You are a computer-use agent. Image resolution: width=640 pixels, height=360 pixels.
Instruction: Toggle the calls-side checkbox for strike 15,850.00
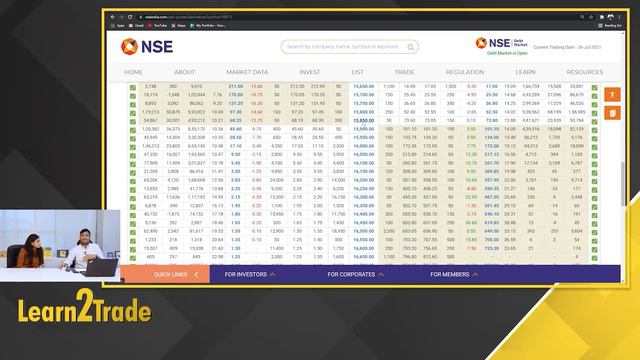pos(133,121)
